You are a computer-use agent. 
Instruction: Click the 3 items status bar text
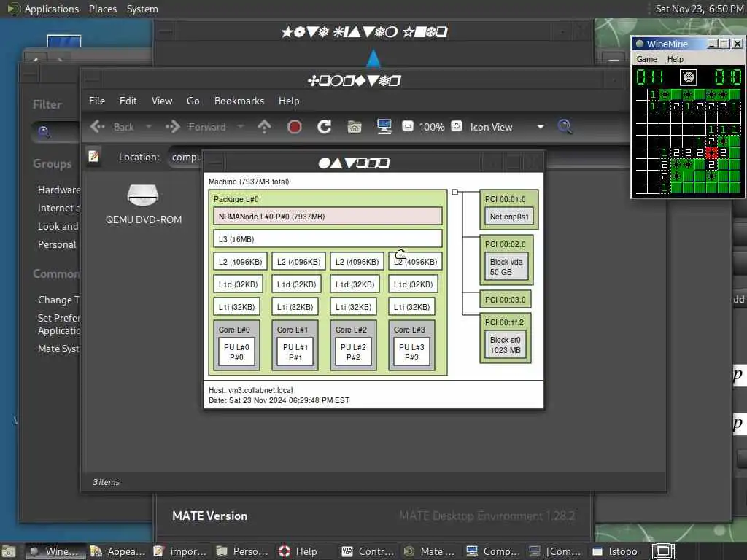pyautogui.click(x=107, y=482)
